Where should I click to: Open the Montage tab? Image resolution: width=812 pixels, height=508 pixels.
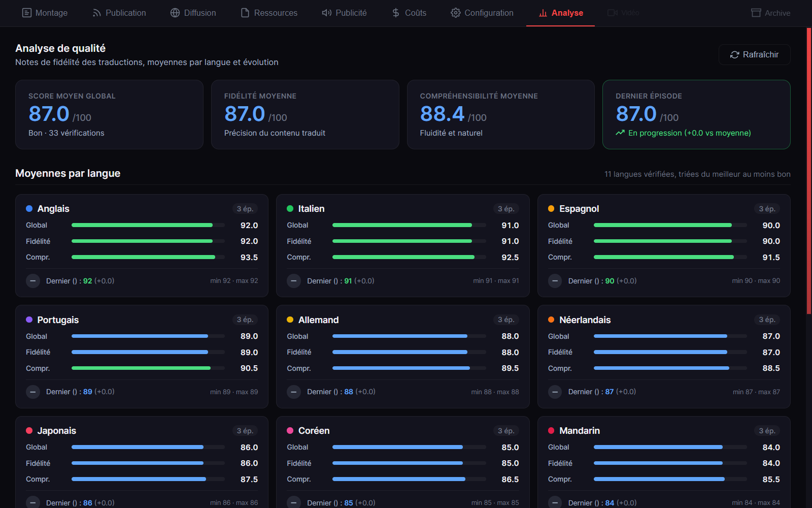tap(45, 13)
